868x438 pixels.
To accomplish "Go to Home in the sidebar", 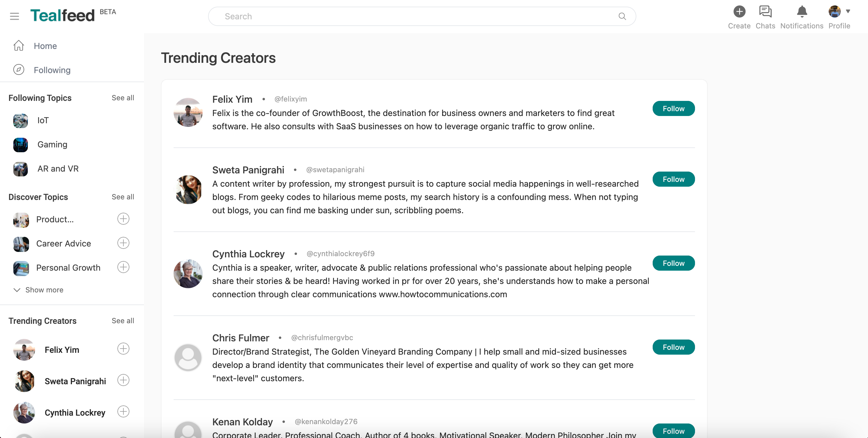I will pyautogui.click(x=45, y=46).
